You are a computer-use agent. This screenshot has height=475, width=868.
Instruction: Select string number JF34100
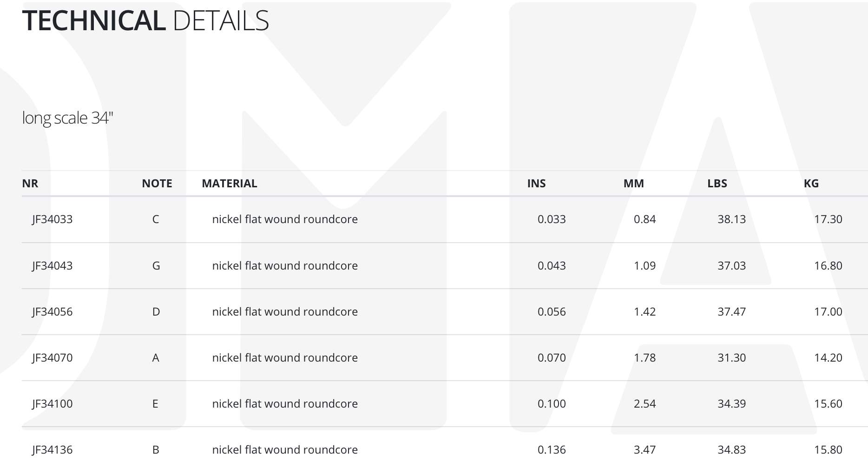click(x=53, y=403)
